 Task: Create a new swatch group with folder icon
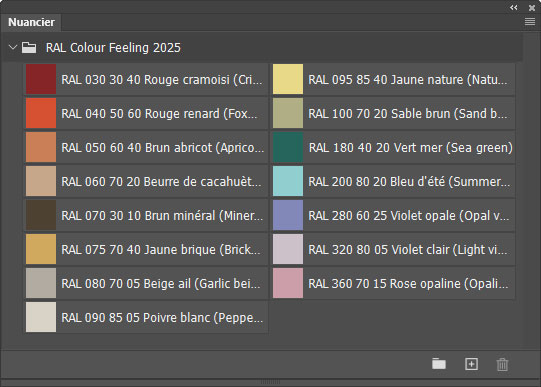tap(439, 364)
